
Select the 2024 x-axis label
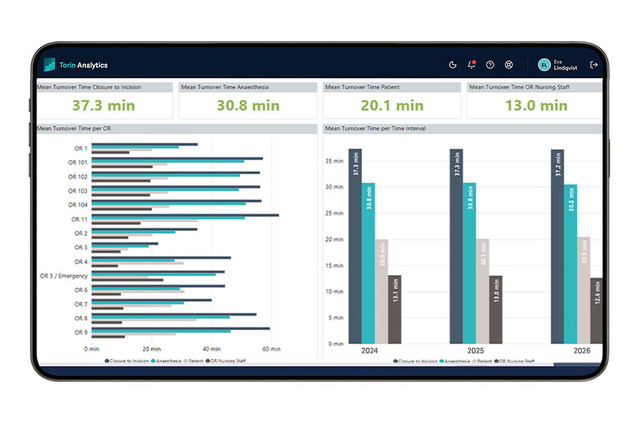coord(369,351)
